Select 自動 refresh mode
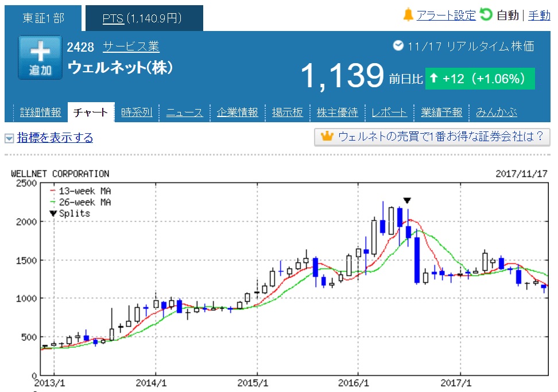 pyautogui.click(x=508, y=15)
